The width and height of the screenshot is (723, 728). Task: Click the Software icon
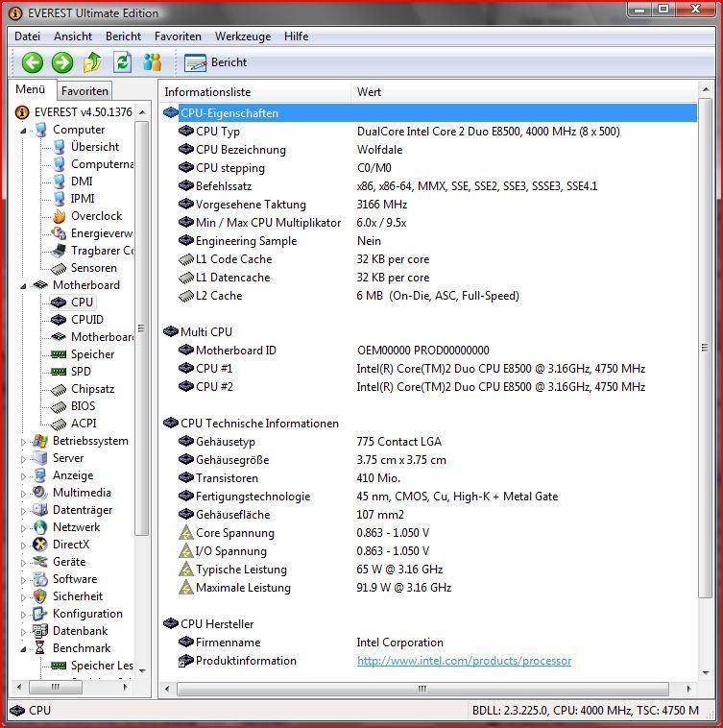coord(40,579)
